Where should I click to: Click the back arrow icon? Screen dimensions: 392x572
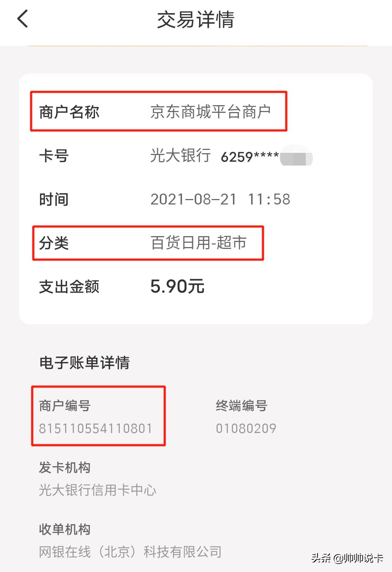click(23, 19)
